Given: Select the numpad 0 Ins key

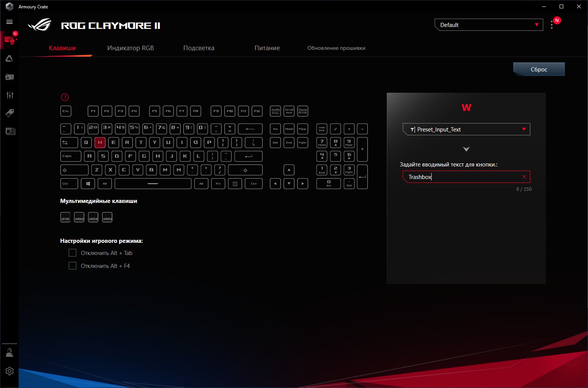Looking at the screenshot, I should pyautogui.click(x=329, y=184).
